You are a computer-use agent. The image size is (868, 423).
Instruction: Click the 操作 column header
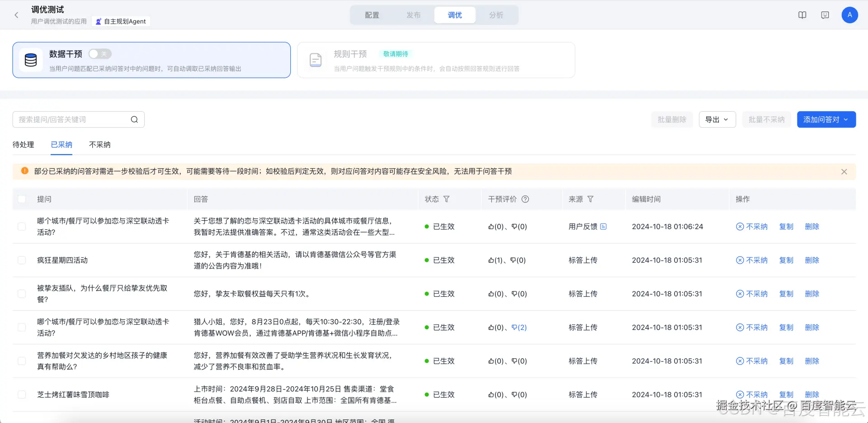click(742, 199)
